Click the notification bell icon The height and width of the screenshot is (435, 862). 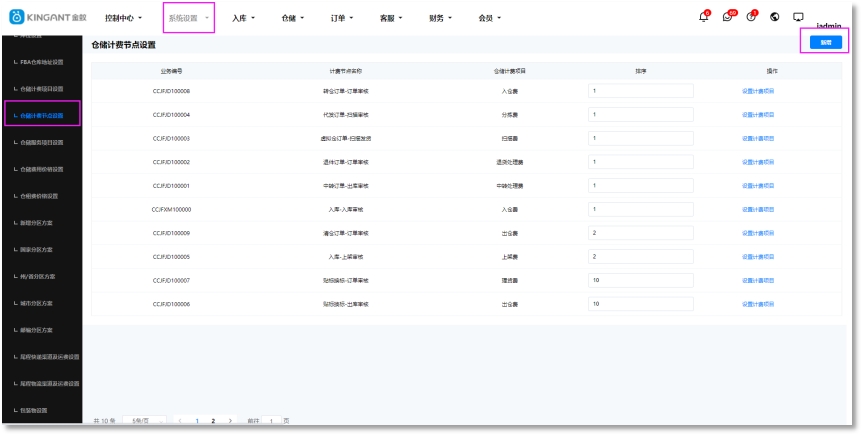tap(703, 17)
